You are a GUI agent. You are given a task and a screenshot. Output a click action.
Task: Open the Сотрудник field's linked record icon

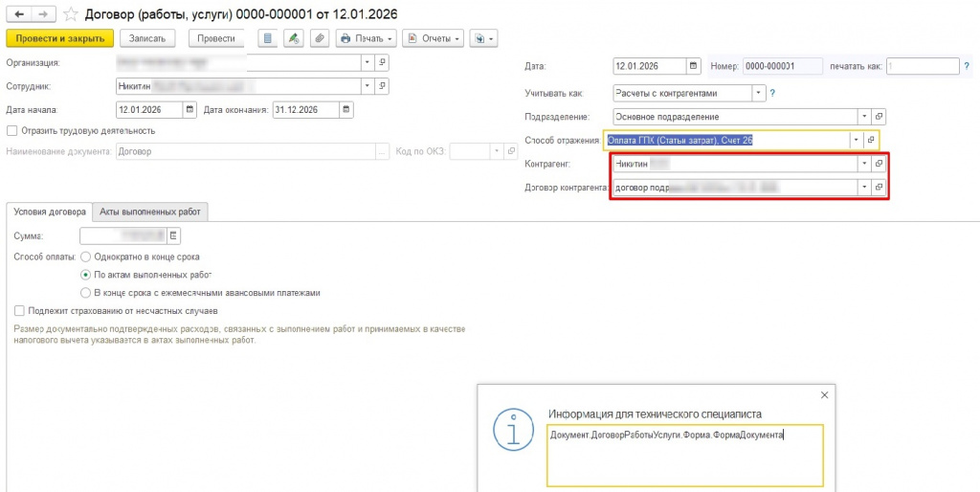pos(381,85)
